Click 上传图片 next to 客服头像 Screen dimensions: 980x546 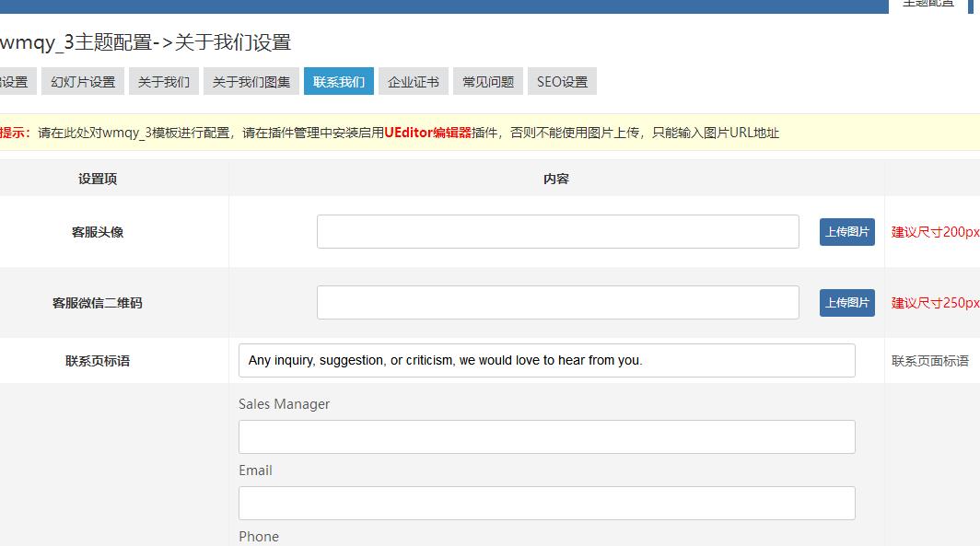coord(846,231)
